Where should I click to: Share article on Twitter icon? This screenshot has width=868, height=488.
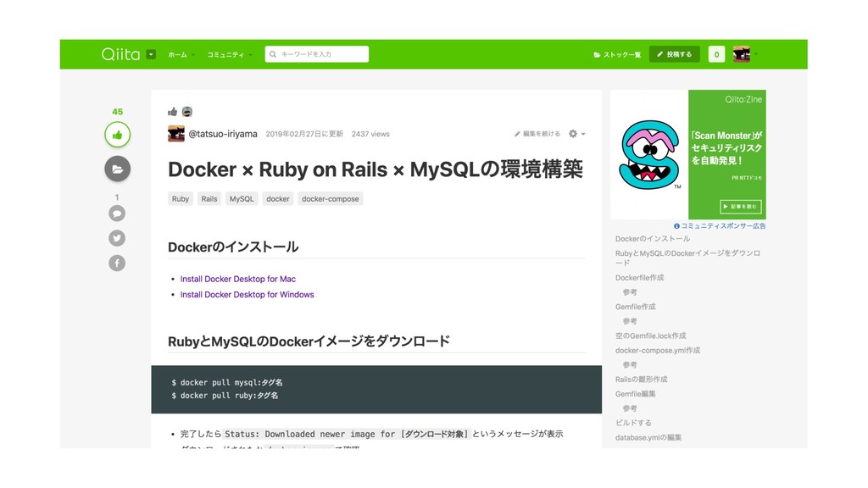pos(117,238)
